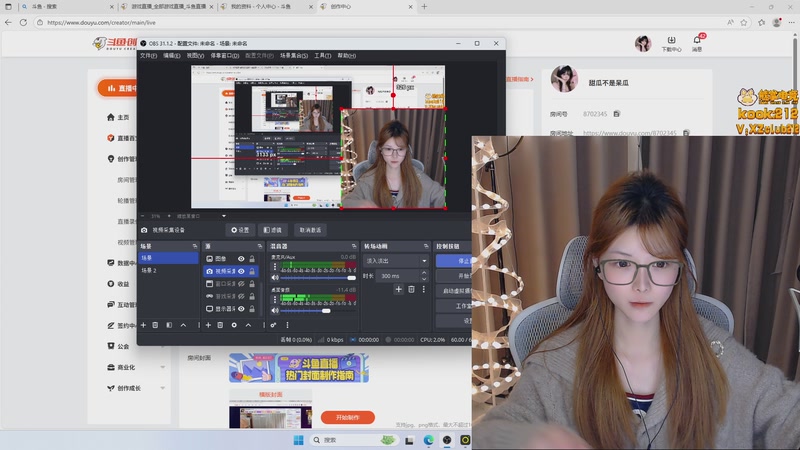Open OBS 场景集合(S) menu
The width and height of the screenshot is (800, 450).
pyautogui.click(x=294, y=56)
